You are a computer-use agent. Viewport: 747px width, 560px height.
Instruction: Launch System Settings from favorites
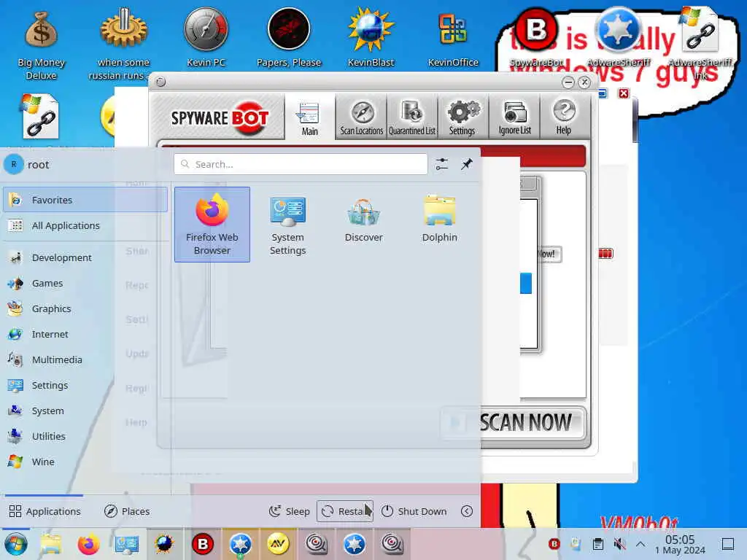pos(287,225)
